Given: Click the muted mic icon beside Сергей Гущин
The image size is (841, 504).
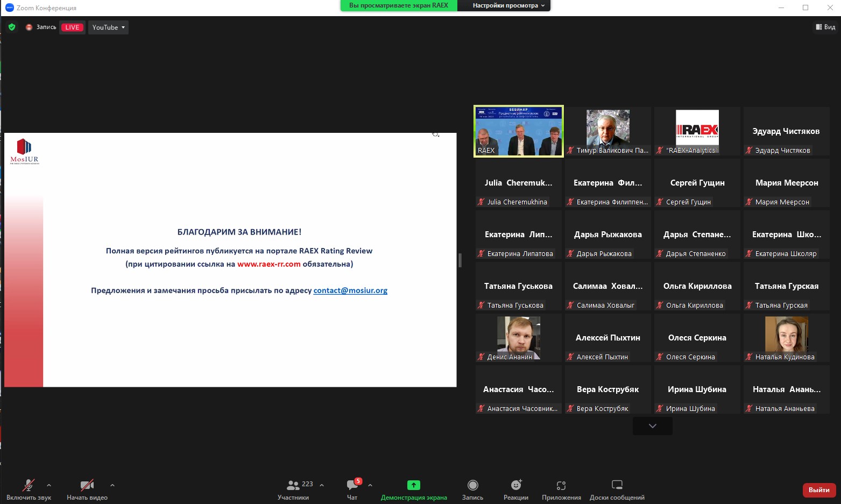Looking at the screenshot, I should [660, 202].
